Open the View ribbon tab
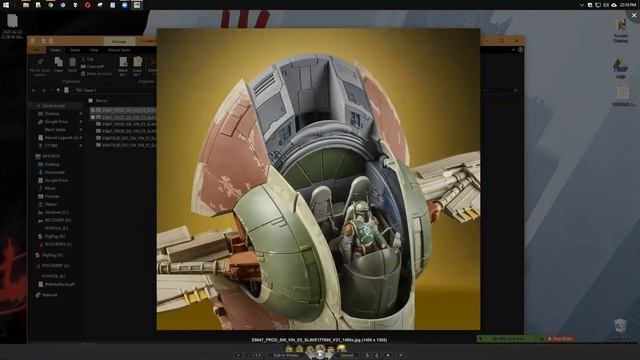The height and width of the screenshot is (360, 640). (x=93, y=50)
